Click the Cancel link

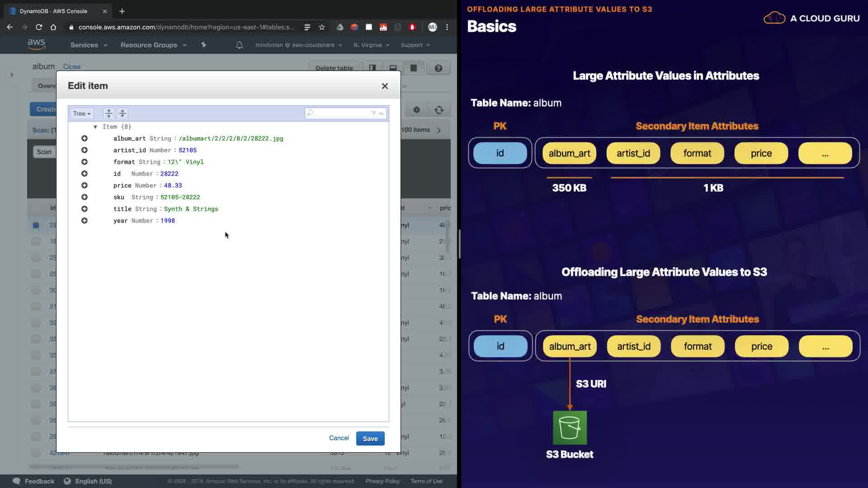(x=339, y=438)
